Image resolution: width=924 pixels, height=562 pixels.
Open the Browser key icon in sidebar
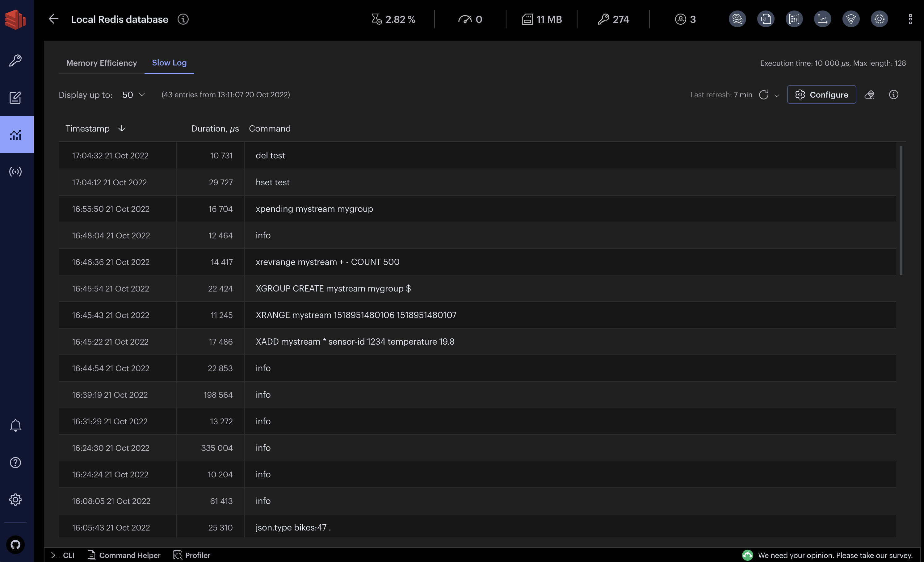click(x=15, y=60)
